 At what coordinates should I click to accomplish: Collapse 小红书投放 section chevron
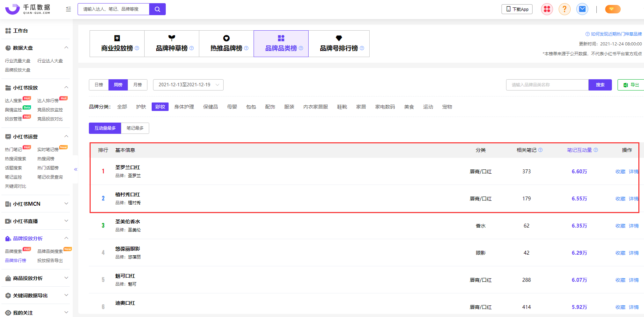(66, 88)
